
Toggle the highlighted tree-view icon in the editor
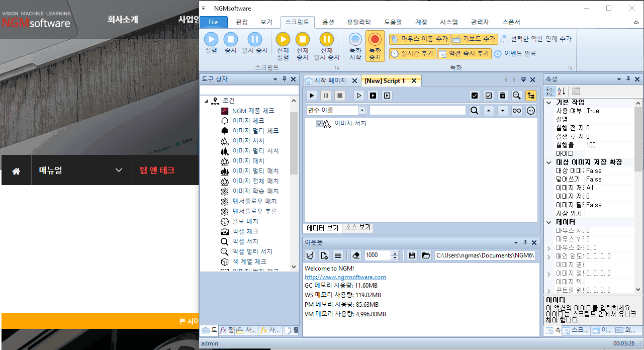[x=531, y=95]
